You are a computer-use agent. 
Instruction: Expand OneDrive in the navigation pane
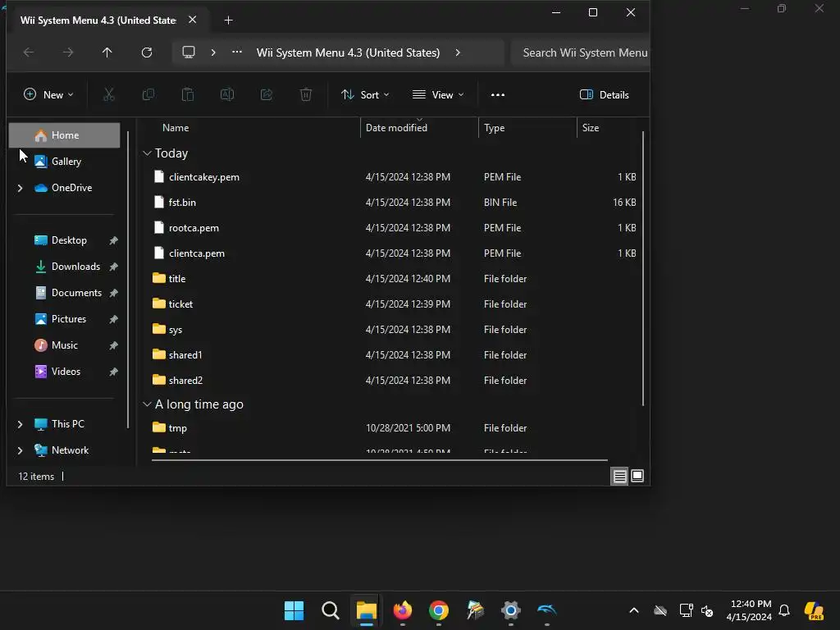20,188
